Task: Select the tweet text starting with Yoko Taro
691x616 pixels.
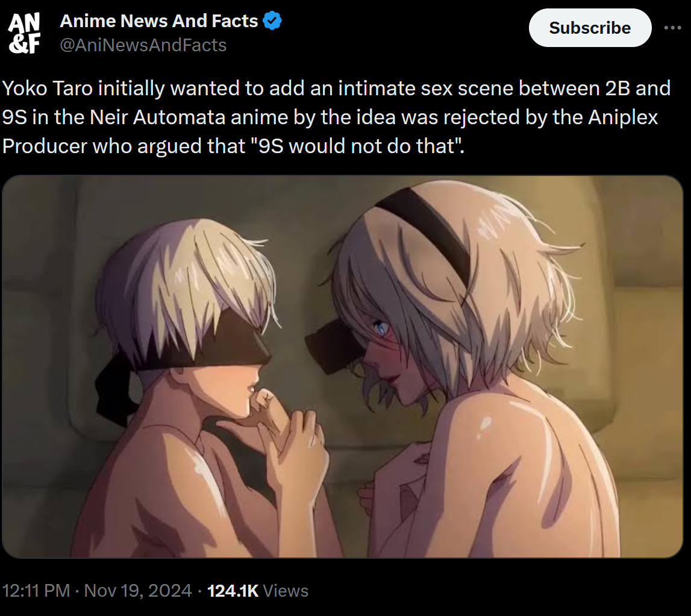Action: click(x=337, y=117)
